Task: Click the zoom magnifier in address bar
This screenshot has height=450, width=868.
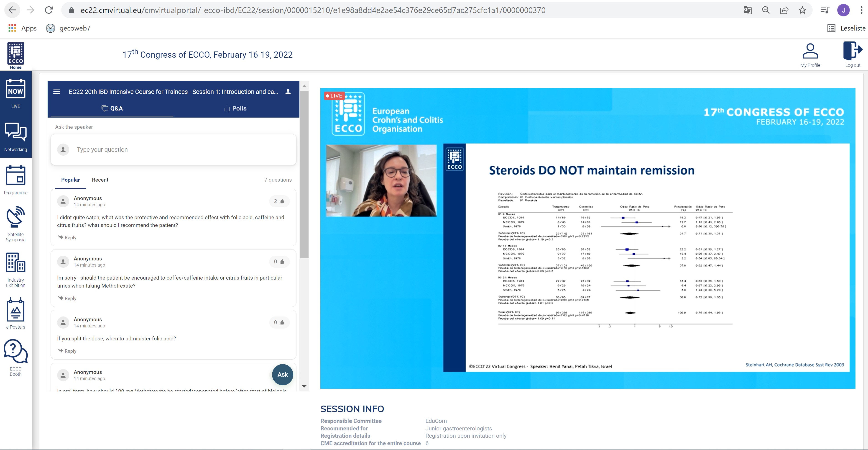Action: click(766, 10)
